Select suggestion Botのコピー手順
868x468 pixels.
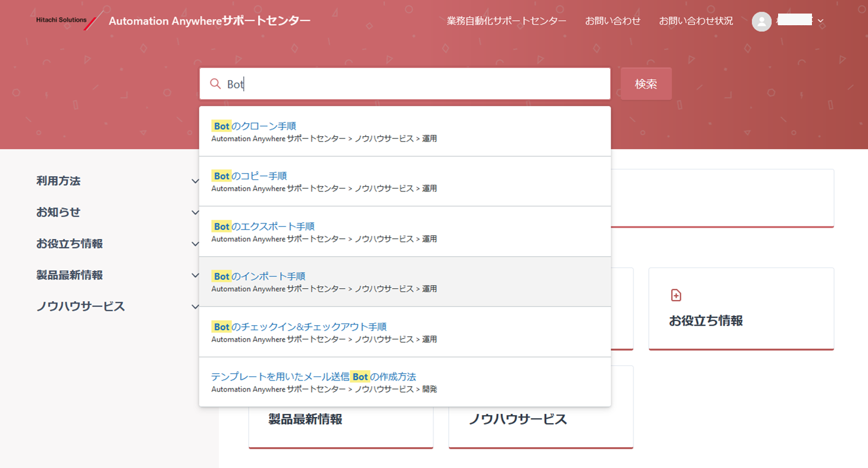pyautogui.click(x=405, y=181)
